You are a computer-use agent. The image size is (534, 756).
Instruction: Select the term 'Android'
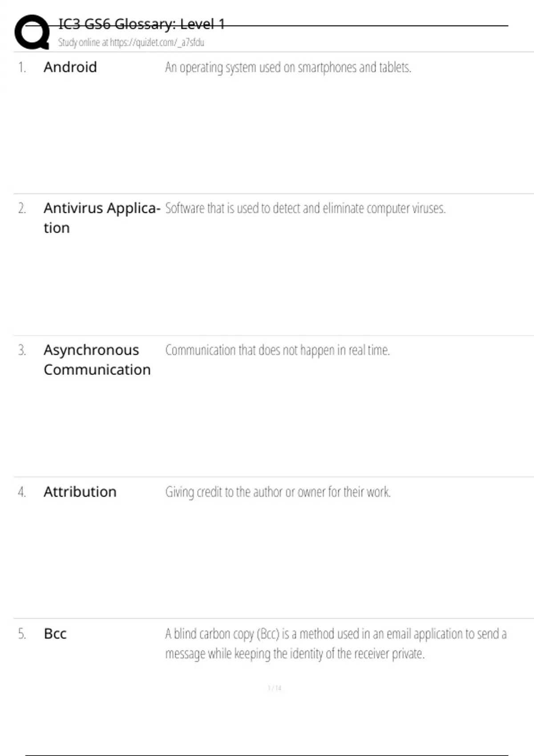70,67
